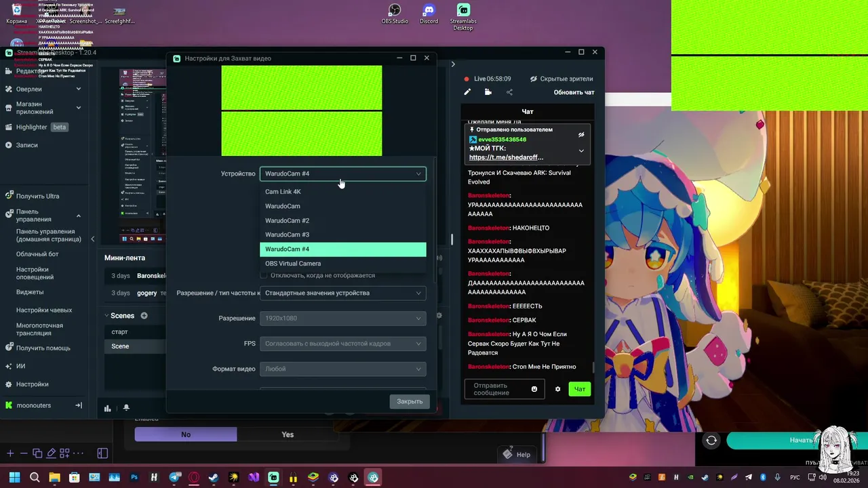Click Закрыть button in settings dialog
Screen dimensions: 868x488
click(410, 401)
